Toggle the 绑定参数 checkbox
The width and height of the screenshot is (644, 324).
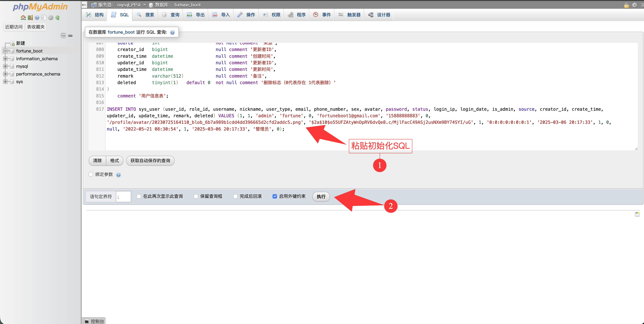click(91, 174)
